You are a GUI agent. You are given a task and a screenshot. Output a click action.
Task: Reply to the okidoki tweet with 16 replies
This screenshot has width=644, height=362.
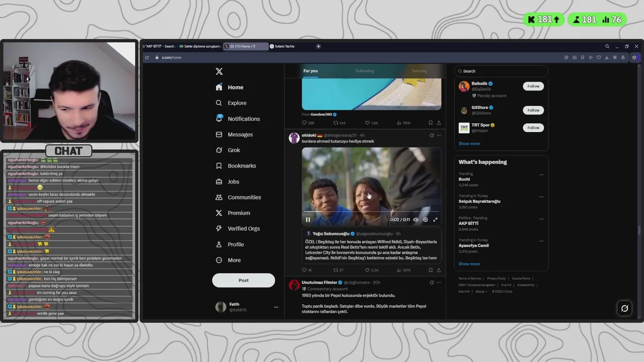pos(307,270)
